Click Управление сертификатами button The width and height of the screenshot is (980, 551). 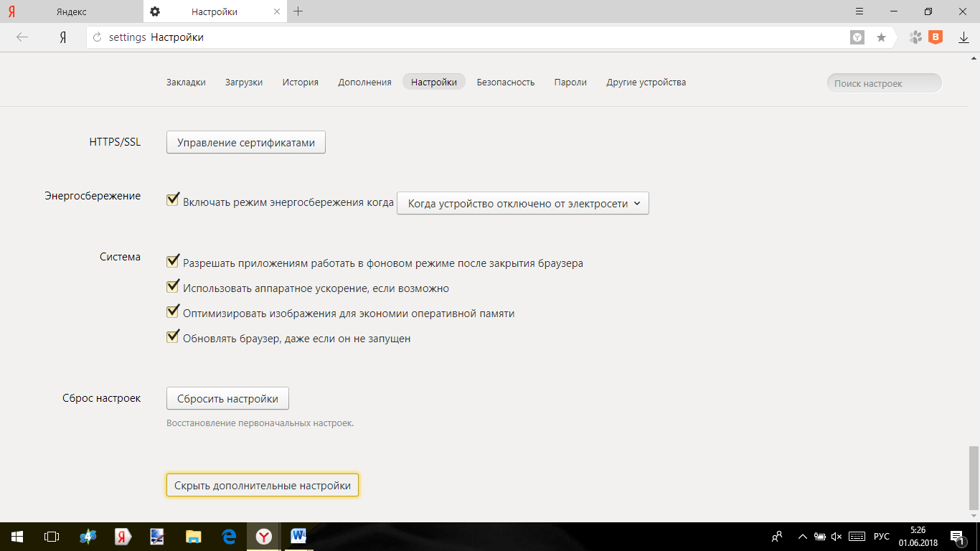click(x=246, y=143)
